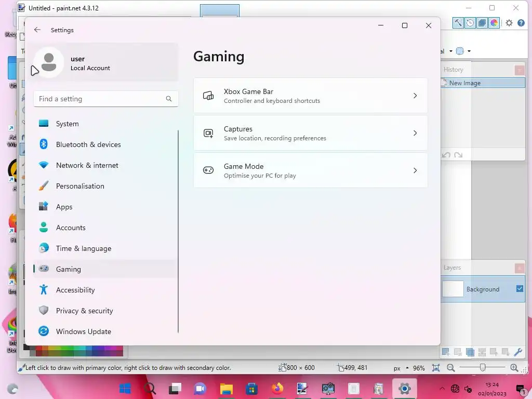The image size is (532, 399).
Task: Open the System settings category
Action: click(x=105, y=124)
